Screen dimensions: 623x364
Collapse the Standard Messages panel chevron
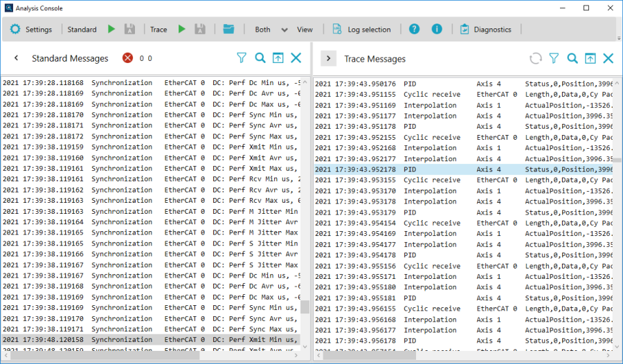click(17, 59)
